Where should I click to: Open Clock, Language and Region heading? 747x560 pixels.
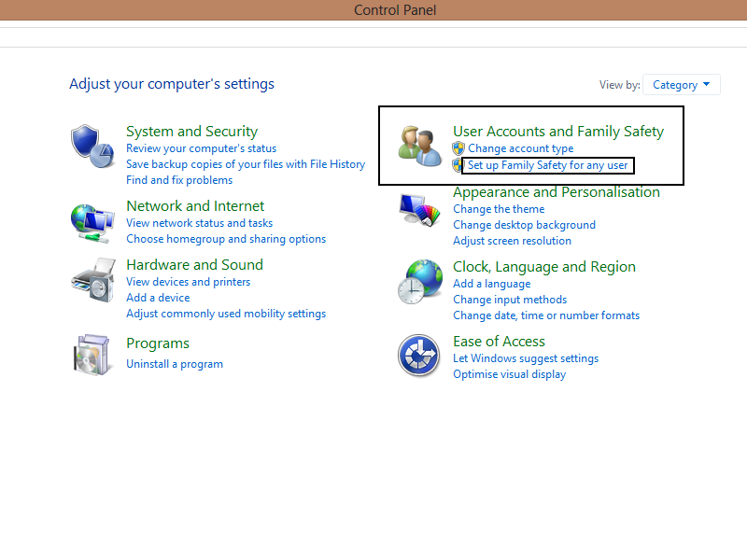point(544,267)
